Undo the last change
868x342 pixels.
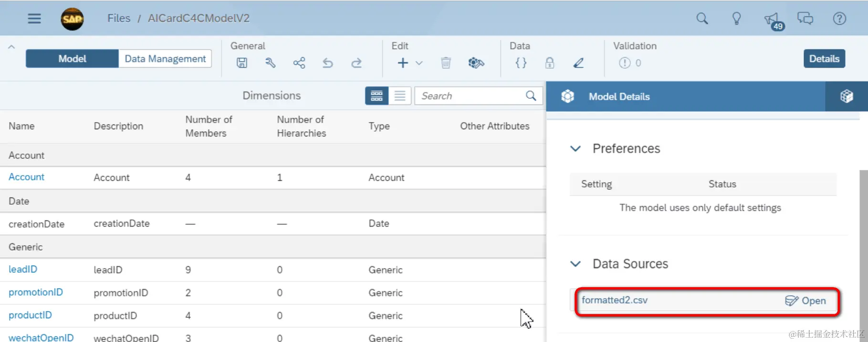click(x=327, y=63)
